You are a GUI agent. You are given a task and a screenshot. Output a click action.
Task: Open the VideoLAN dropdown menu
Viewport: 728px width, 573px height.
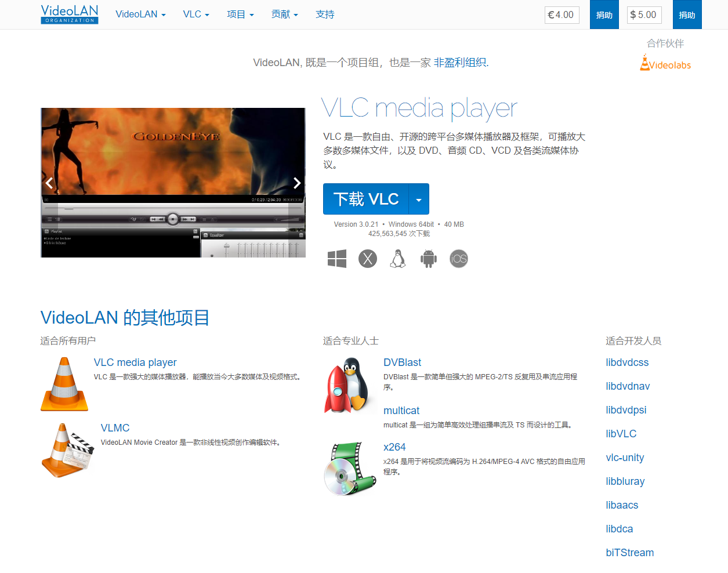[140, 14]
